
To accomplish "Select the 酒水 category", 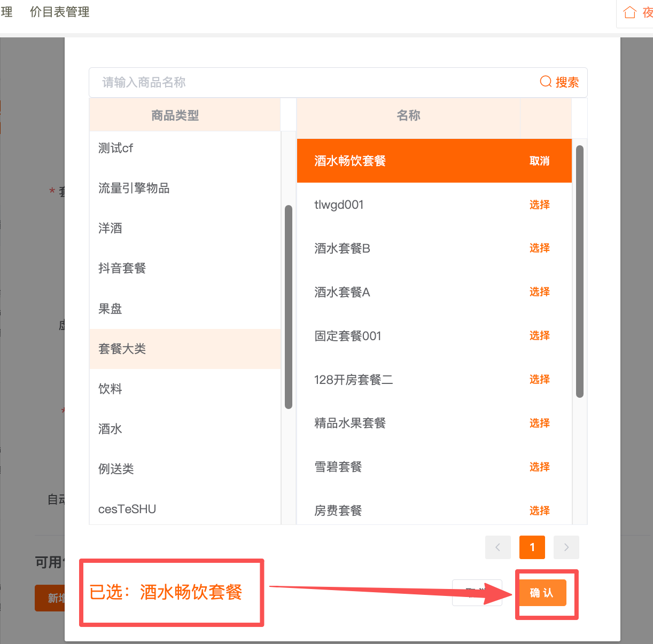I will pyautogui.click(x=110, y=429).
